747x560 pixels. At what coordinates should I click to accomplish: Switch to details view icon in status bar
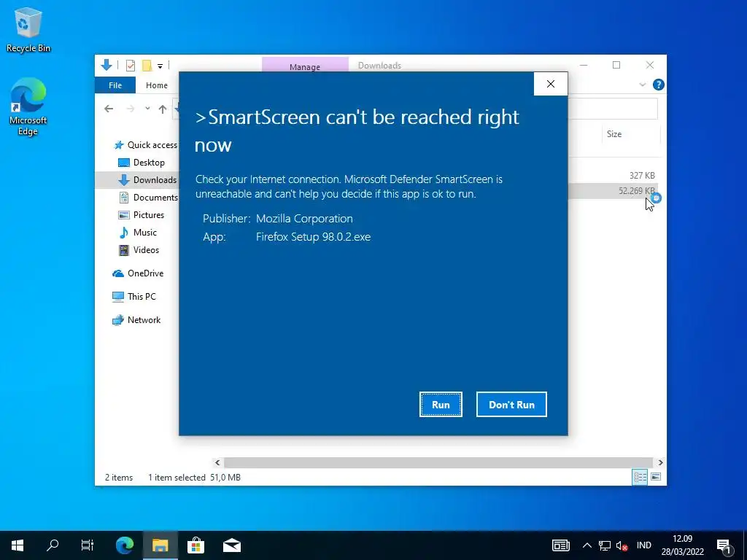tap(640, 477)
